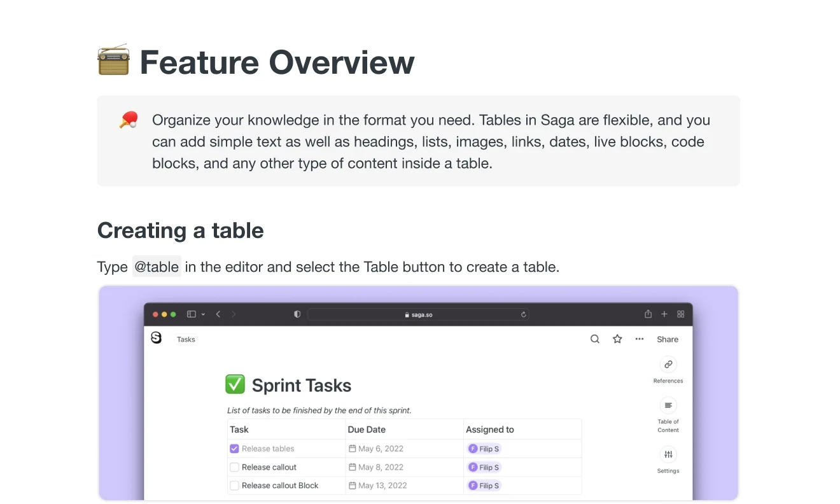Click the privacy shield icon near address bar
This screenshot has height=504, width=840.
[x=297, y=314]
